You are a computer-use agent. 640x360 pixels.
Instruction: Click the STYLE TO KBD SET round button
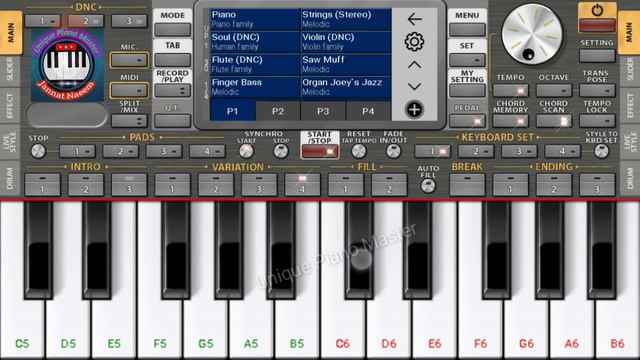pyautogui.click(x=601, y=151)
